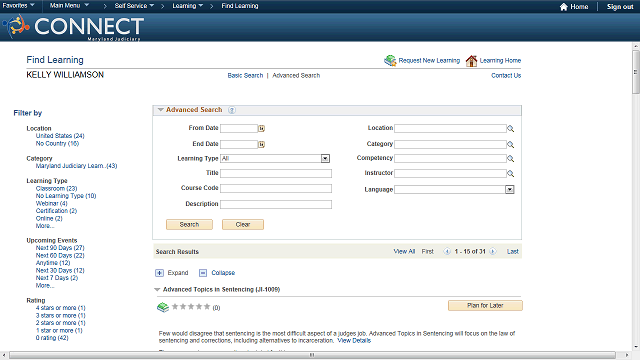Click the Title input field
This screenshot has height=360, width=640.
276,173
